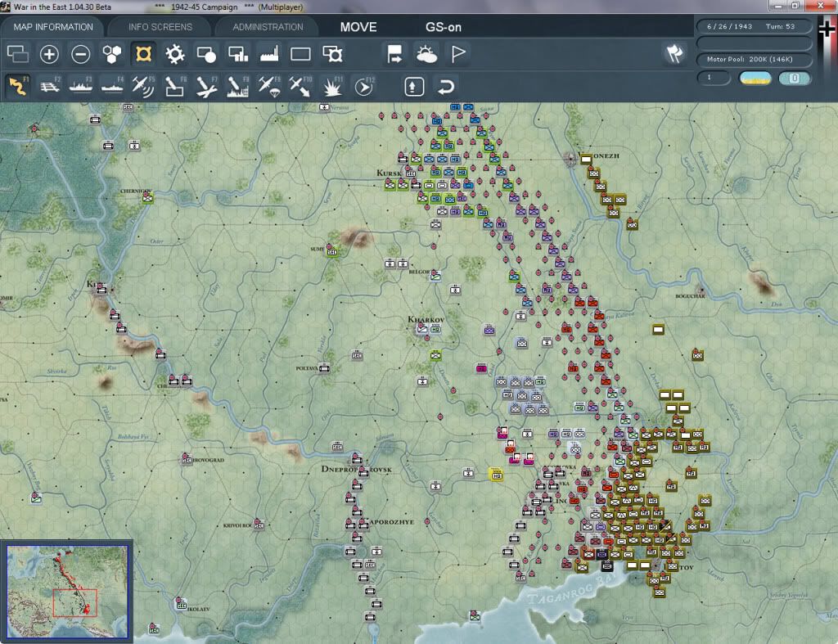Select the unit counter at Poltava
838x644 pixels.
point(324,367)
